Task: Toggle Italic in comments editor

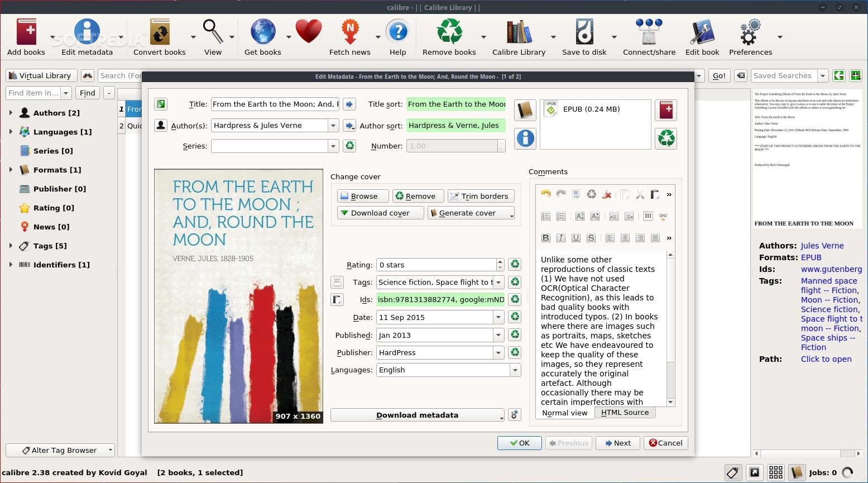Action: [x=561, y=238]
